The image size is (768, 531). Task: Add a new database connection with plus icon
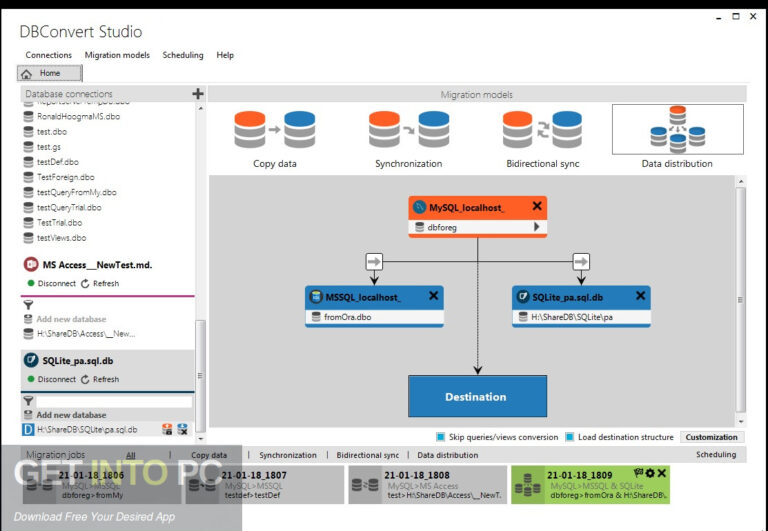pyautogui.click(x=198, y=94)
